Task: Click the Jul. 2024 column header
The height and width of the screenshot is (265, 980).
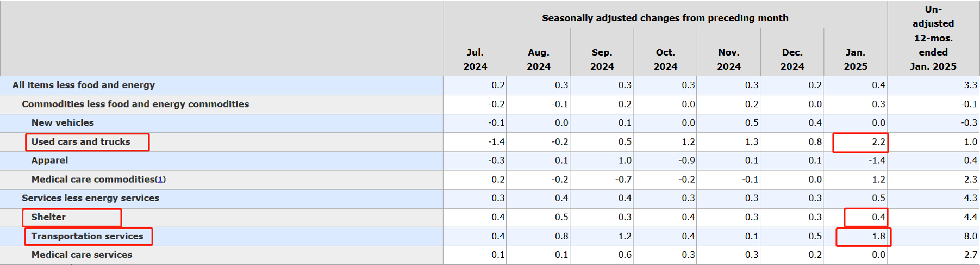Action: coord(475,59)
